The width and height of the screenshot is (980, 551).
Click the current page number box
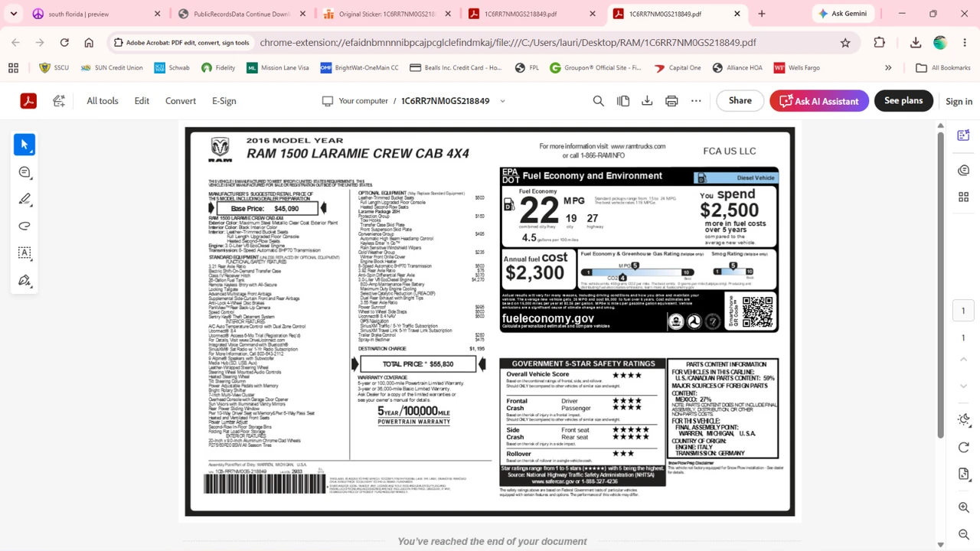pos(964,311)
